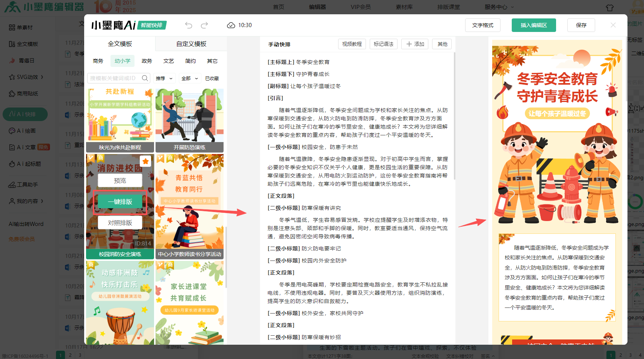Select the 政务 category filter

pyautogui.click(x=147, y=61)
